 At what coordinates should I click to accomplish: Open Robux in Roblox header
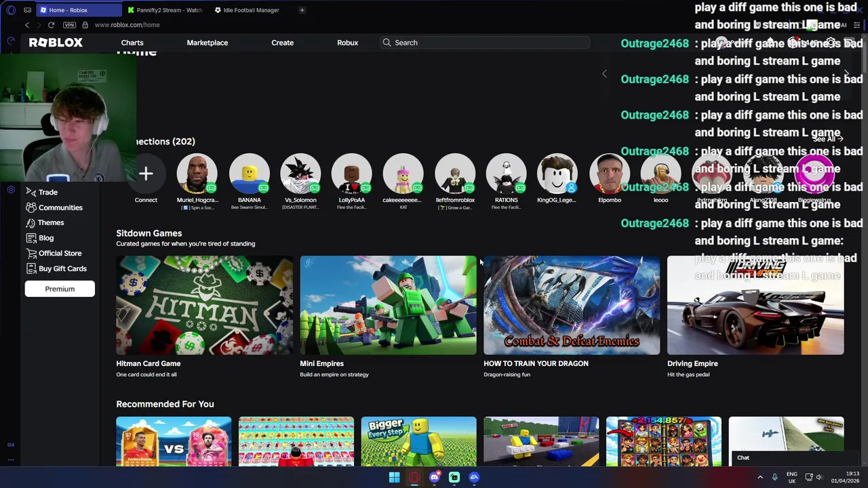point(348,43)
